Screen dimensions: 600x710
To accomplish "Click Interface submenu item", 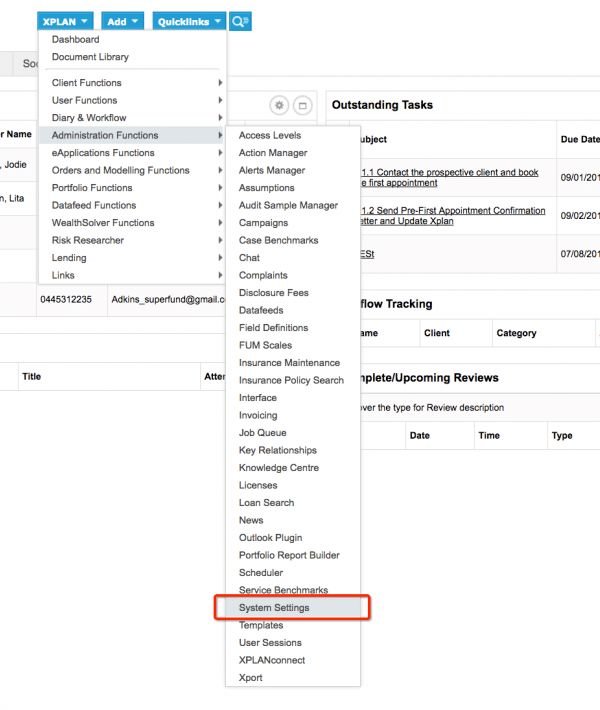I will [258, 398].
